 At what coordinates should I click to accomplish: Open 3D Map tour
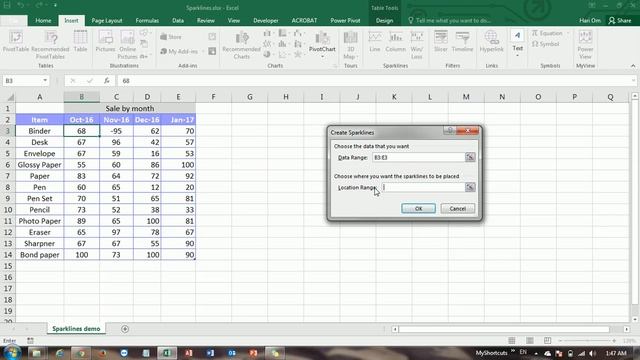351,45
